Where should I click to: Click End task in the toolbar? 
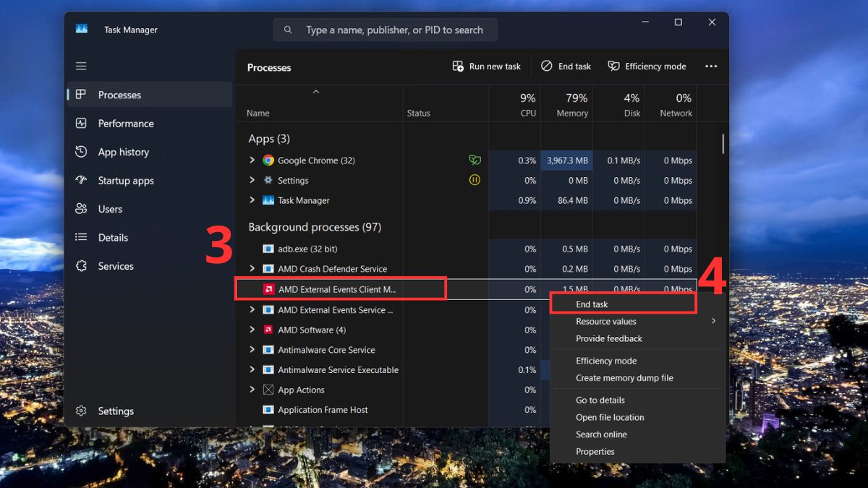click(566, 66)
